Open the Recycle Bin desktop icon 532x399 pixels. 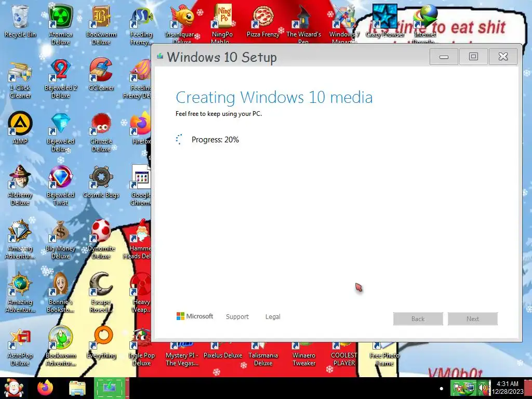tap(20, 21)
